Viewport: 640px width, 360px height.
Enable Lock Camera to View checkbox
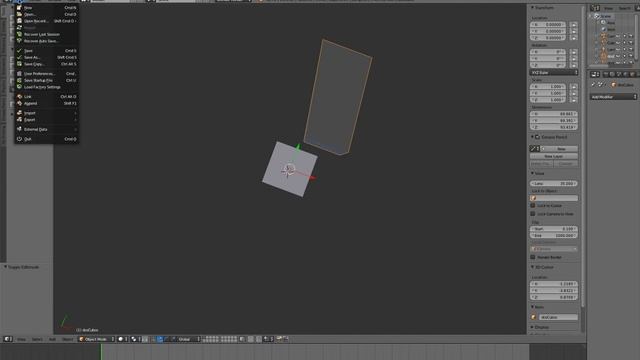pos(533,213)
